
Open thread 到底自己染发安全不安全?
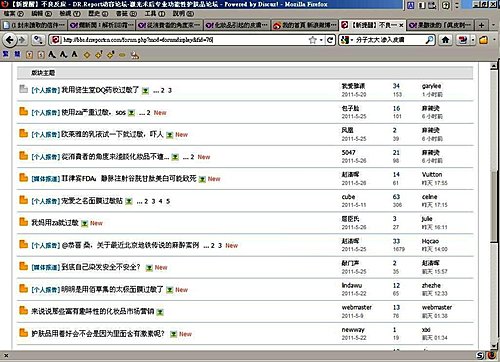coord(101,267)
